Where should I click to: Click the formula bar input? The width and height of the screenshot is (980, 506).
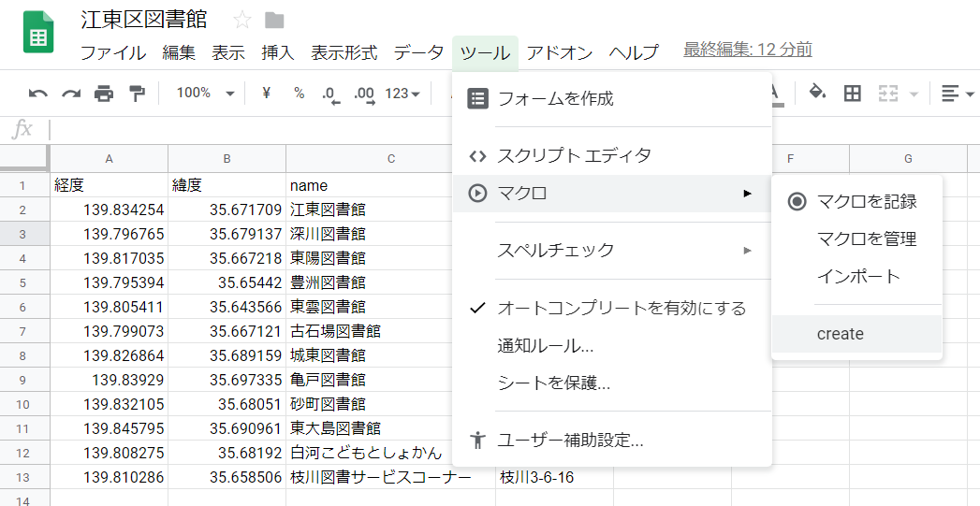click(513, 130)
